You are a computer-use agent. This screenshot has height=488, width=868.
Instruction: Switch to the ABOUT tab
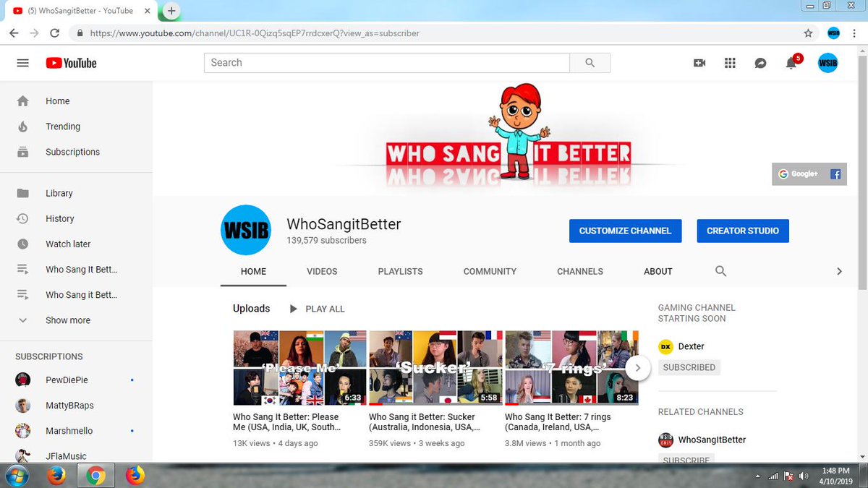(x=658, y=271)
